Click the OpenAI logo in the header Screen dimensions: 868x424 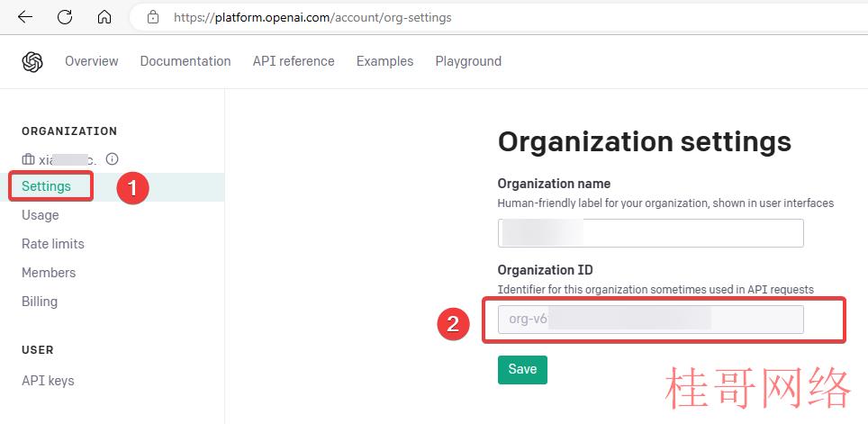(x=32, y=61)
